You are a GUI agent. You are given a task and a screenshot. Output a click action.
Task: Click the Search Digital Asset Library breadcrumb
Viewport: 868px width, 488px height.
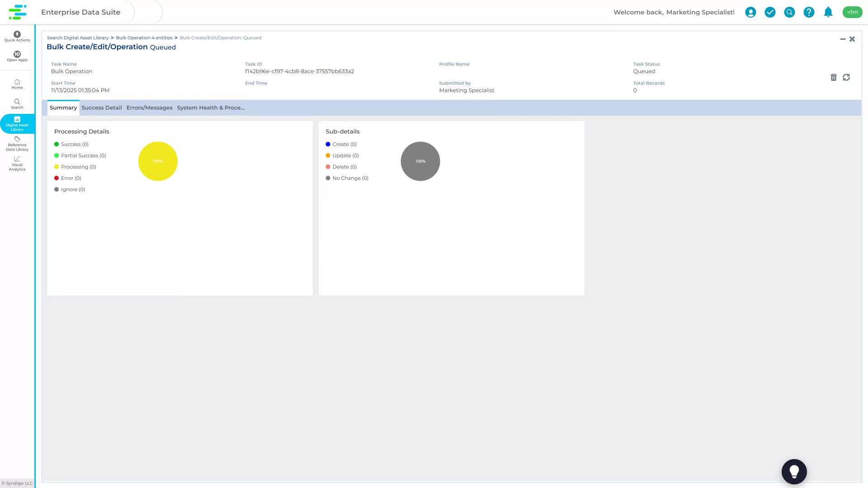[77, 38]
